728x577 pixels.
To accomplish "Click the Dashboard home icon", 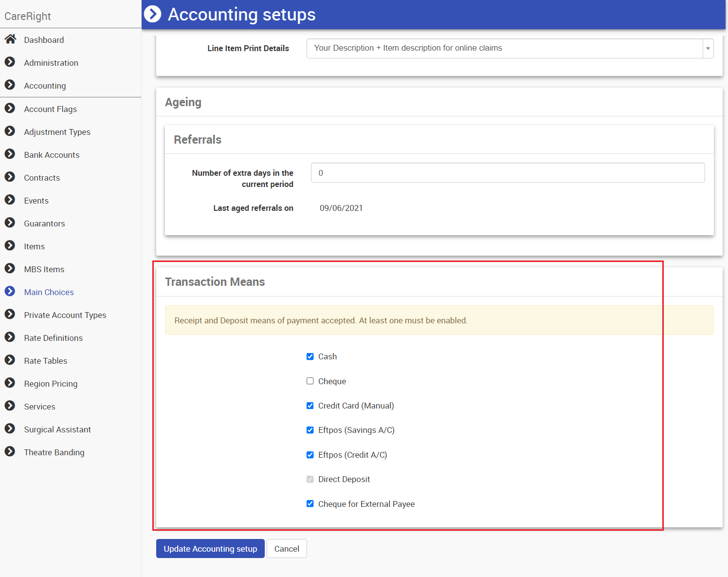I will pyautogui.click(x=10, y=39).
